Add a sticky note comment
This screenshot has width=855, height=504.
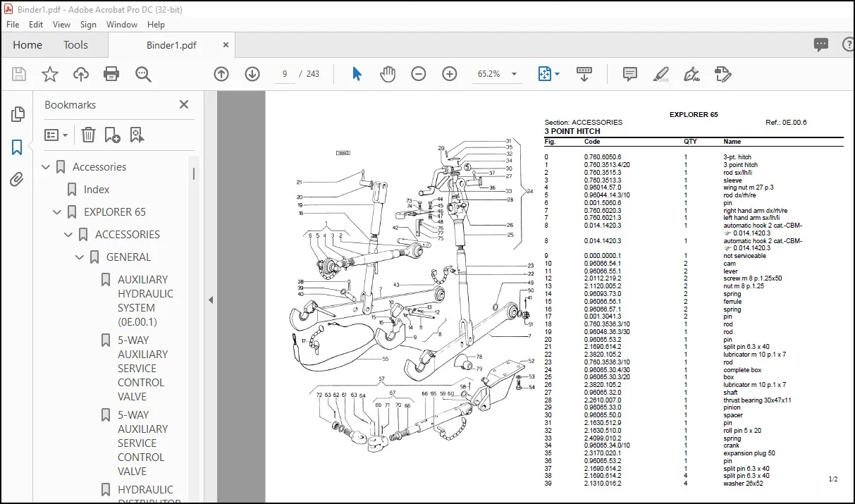click(x=630, y=74)
